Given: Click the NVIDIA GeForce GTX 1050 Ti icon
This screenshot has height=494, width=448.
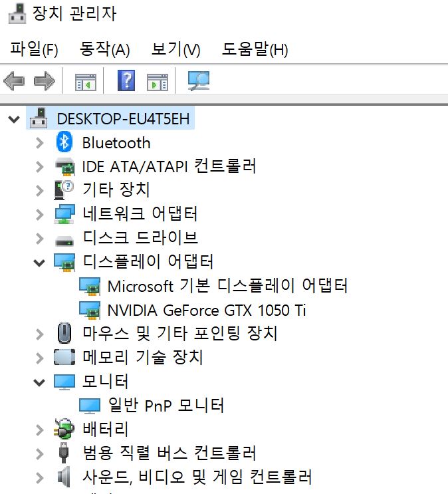Looking at the screenshot, I should pos(90,310).
